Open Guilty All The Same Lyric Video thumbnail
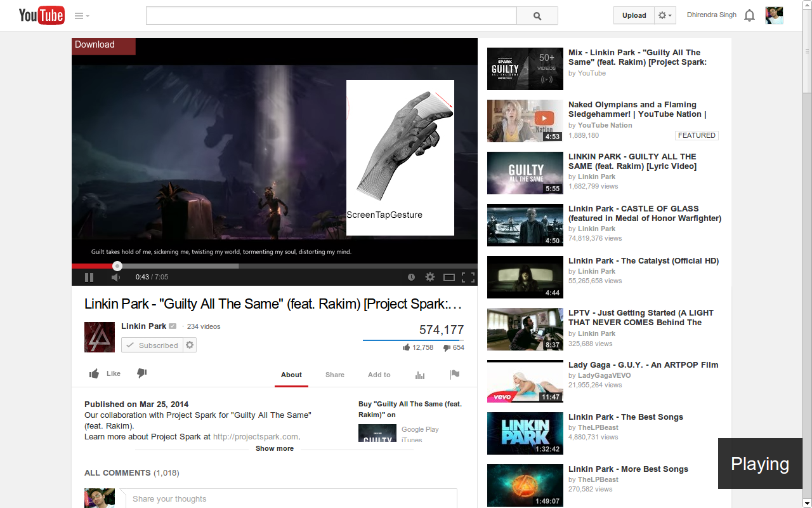 525,173
